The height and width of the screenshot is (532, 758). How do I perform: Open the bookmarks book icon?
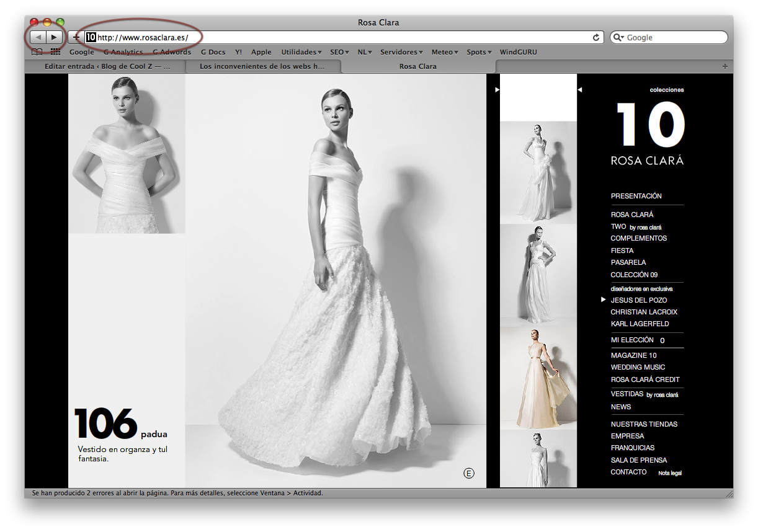pos(37,52)
